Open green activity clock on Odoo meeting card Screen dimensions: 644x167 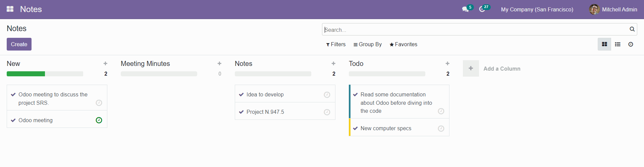99,120
